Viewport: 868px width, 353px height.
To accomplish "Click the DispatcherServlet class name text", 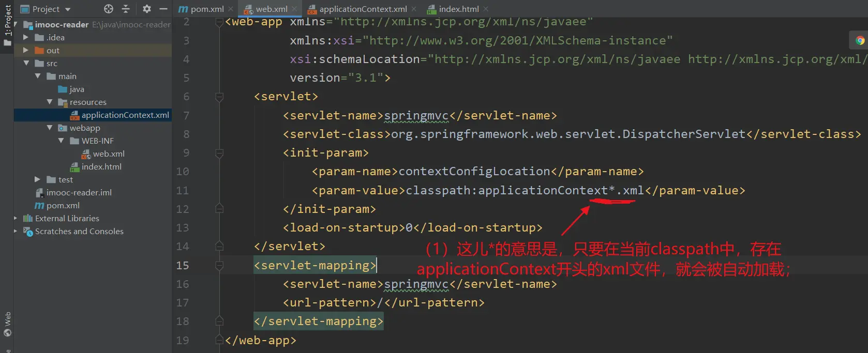I will [x=684, y=134].
